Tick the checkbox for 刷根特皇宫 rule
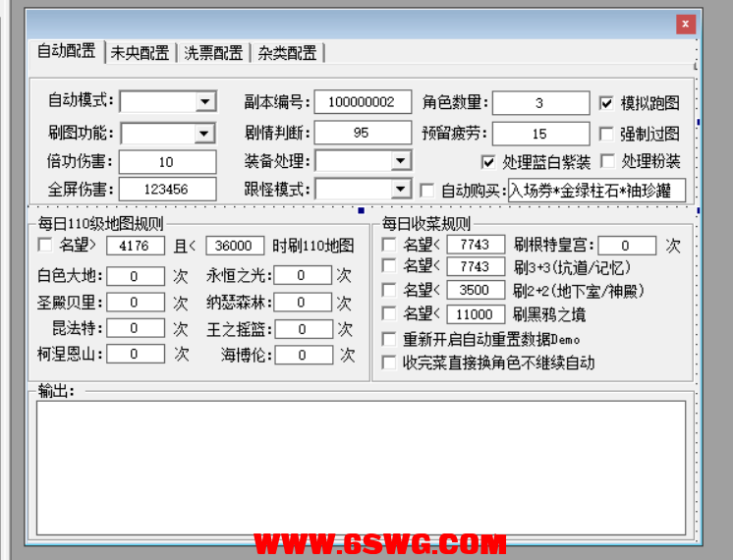Screen dimensions: 733x560 coord(389,245)
